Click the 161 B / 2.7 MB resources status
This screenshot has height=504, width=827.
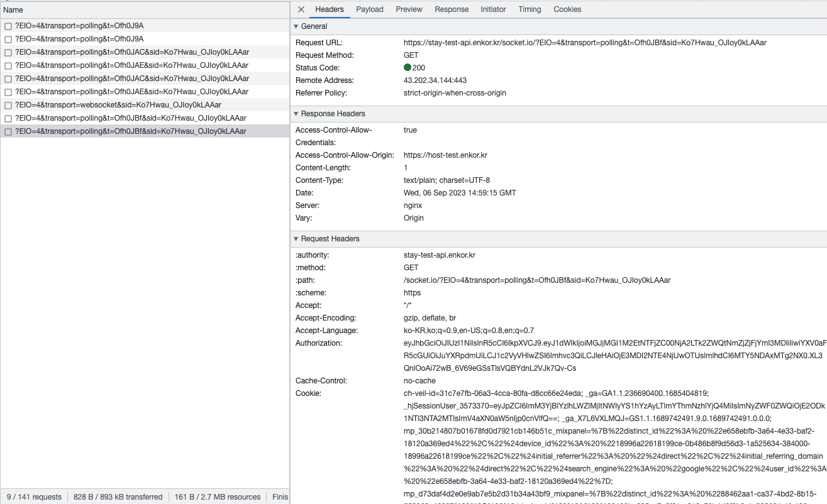pos(218,497)
